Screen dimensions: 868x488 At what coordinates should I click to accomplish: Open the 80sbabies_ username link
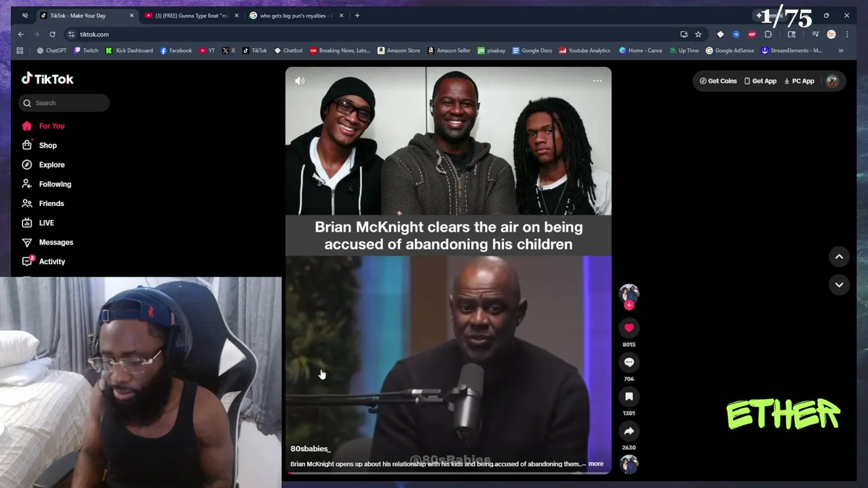coord(310,449)
